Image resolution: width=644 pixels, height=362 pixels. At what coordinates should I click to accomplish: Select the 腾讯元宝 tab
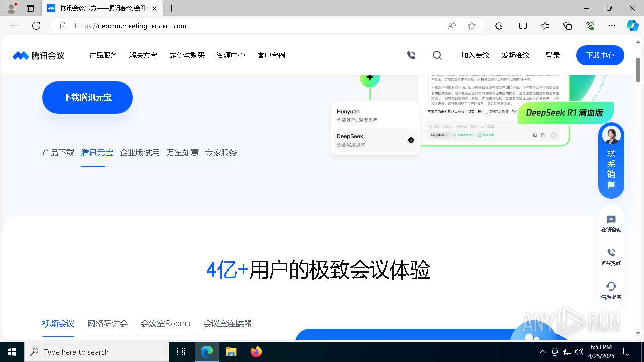[97, 152]
